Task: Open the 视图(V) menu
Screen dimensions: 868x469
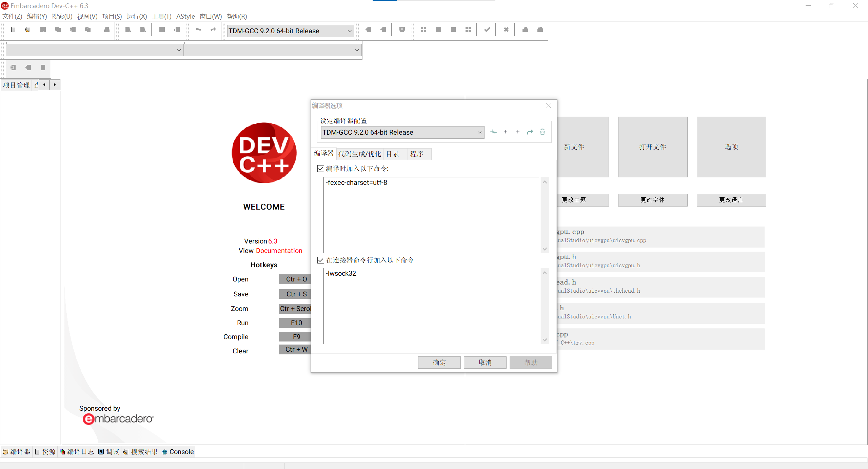Action: 87,16
